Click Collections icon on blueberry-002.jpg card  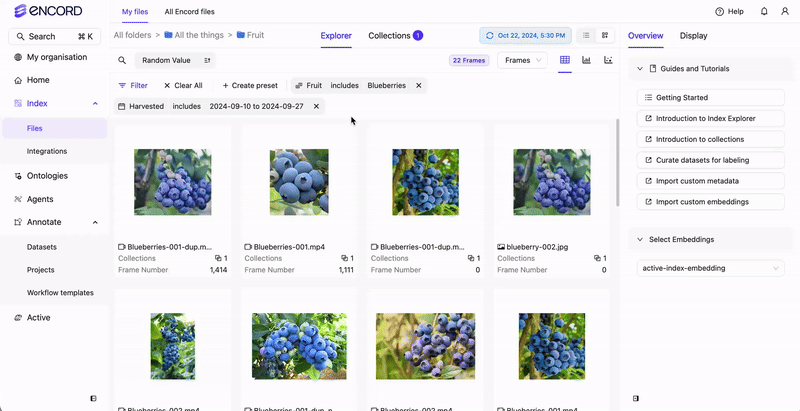[597, 259]
